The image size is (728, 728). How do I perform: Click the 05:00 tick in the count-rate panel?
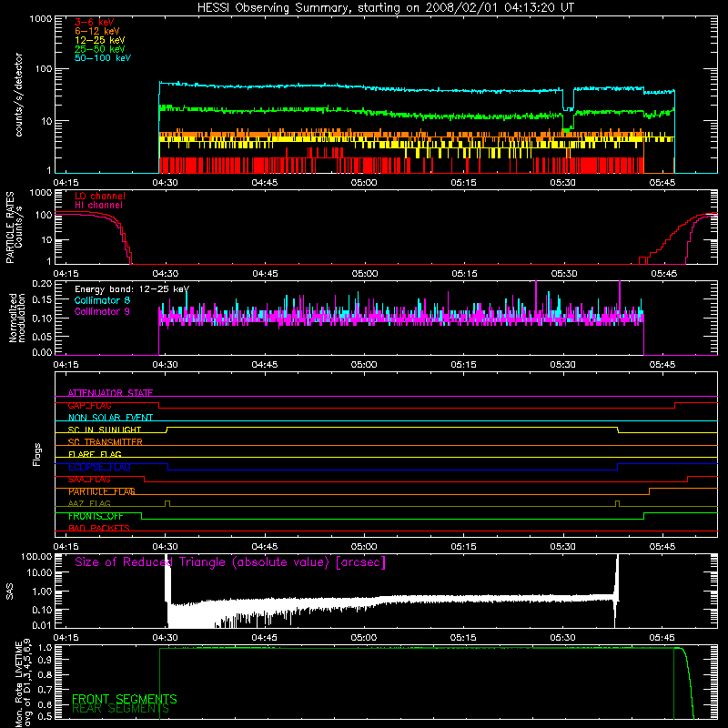tap(363, 183)
